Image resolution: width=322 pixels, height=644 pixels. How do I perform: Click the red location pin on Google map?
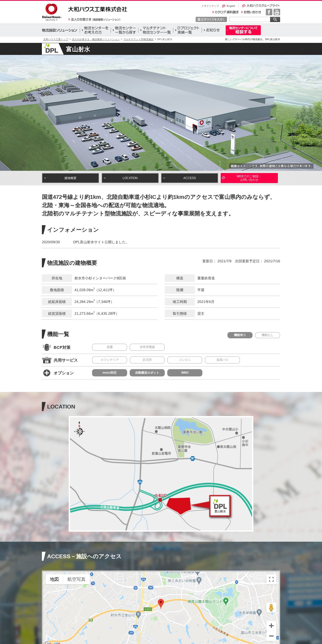point(161,603)
